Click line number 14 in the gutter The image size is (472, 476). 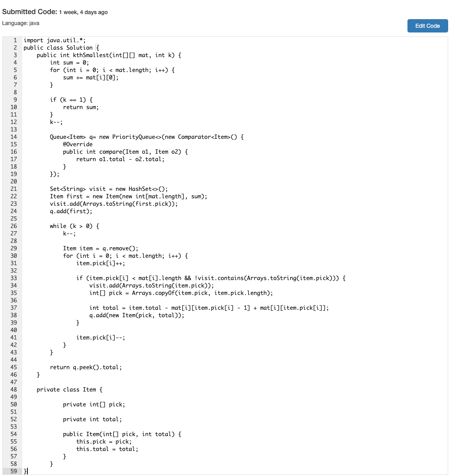[14, 137]
